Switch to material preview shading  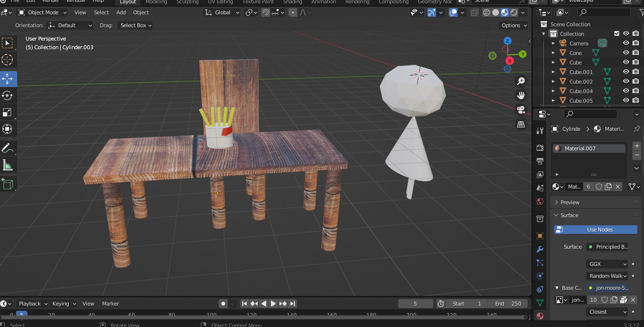click(505, 12)
